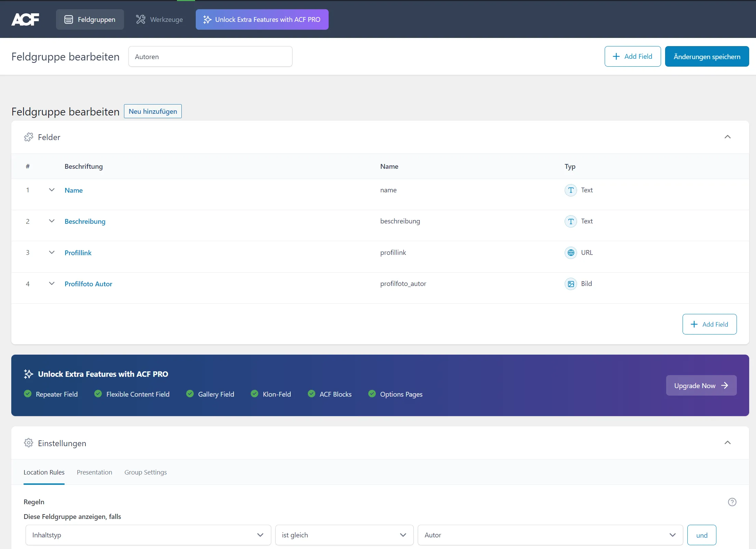Click the 'beschreibung' name cell
Screen dimensions: 756x549
click(x=400, y=221)
